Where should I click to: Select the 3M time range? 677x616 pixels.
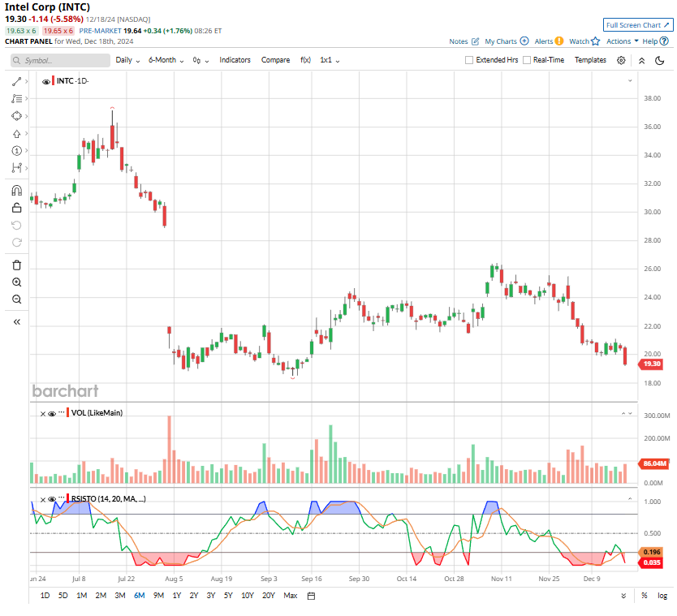click(120, 595)
